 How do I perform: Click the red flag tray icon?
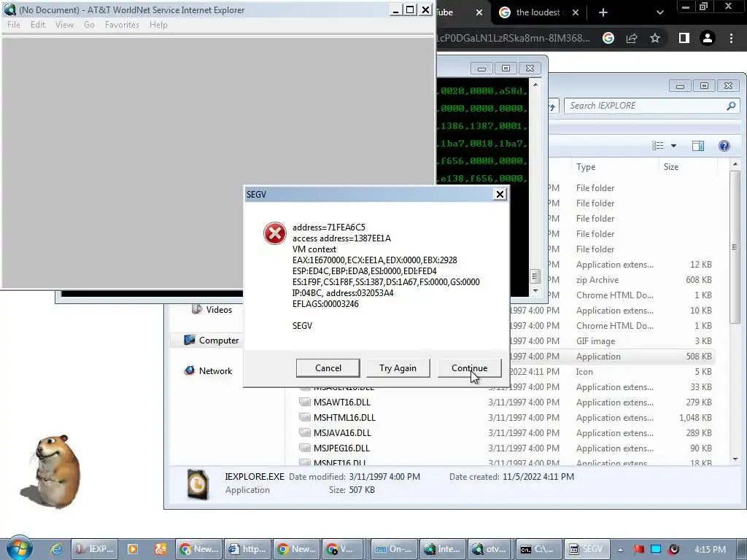tap(639, 550)
